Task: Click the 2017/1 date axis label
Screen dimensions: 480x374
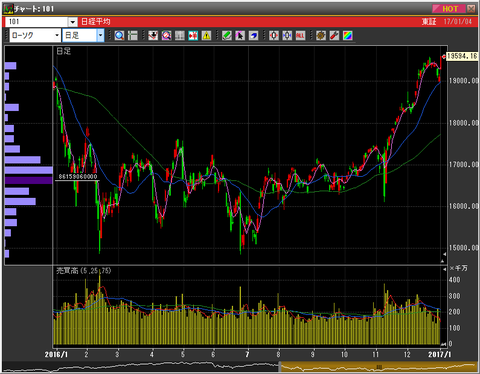Action: tap(439, 354)
